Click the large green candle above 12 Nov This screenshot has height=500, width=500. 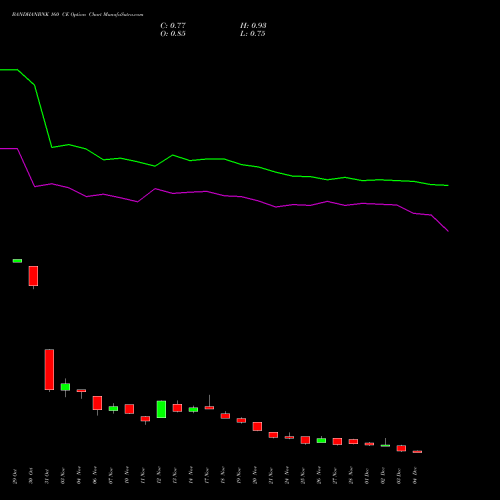point(161,409)
